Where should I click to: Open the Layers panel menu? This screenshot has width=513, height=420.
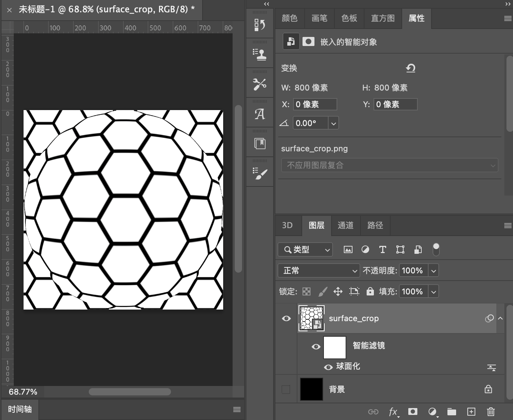pos(508,226)
